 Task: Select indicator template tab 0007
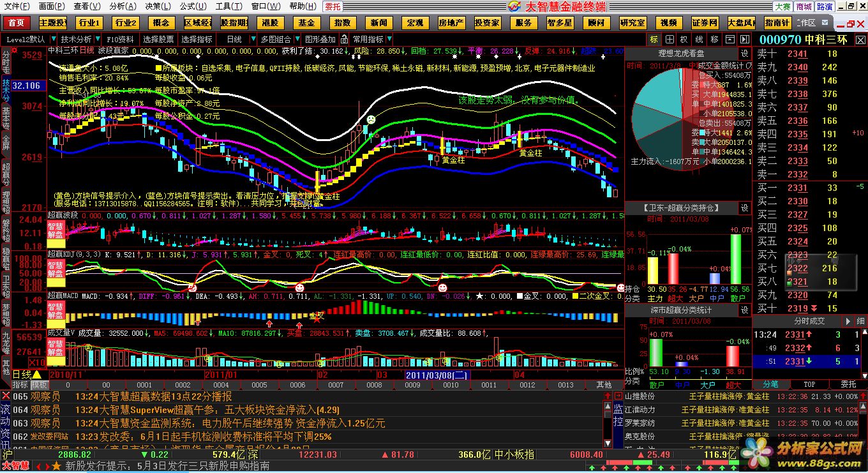336,385
